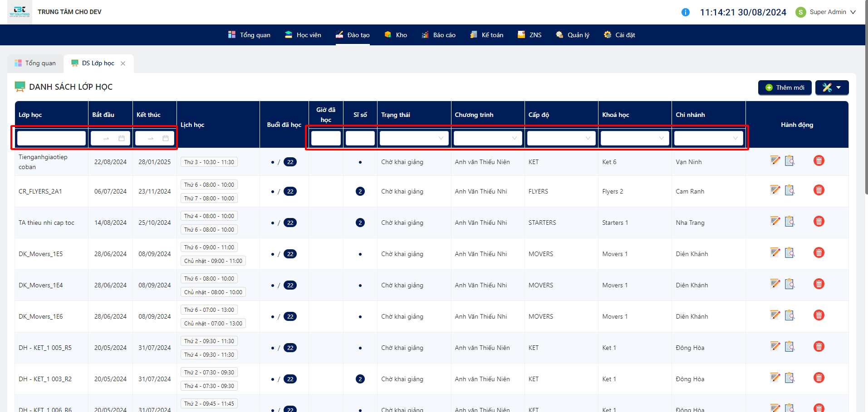This screenshot has height=412, width=868.
Task: Open the Bắt đầu date range picker
Action: point(110,138)
